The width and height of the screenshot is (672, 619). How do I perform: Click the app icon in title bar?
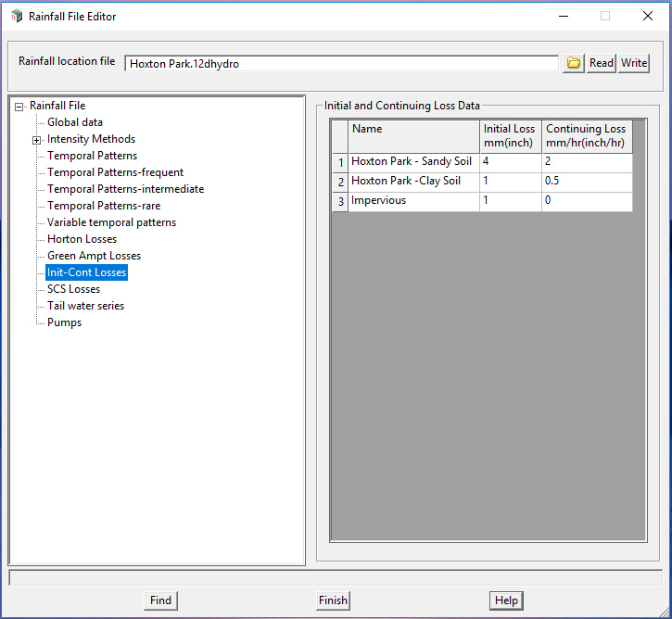pyautogui.click(x=17, y=16)
